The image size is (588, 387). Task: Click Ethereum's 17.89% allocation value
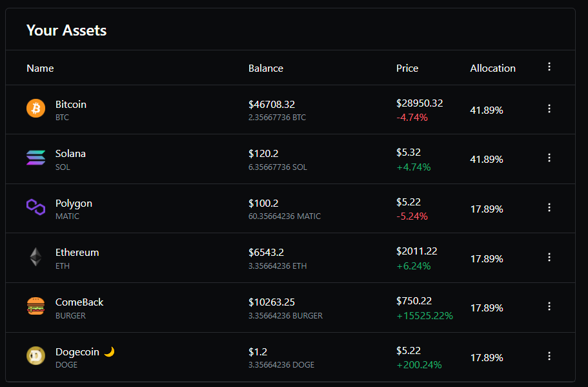point(487,259)
